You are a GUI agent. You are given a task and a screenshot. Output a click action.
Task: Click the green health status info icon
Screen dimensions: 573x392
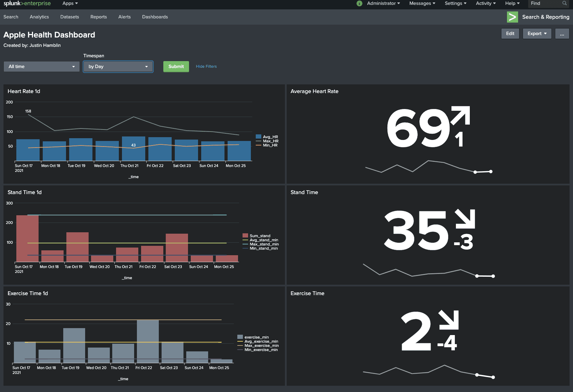[359, 3]
